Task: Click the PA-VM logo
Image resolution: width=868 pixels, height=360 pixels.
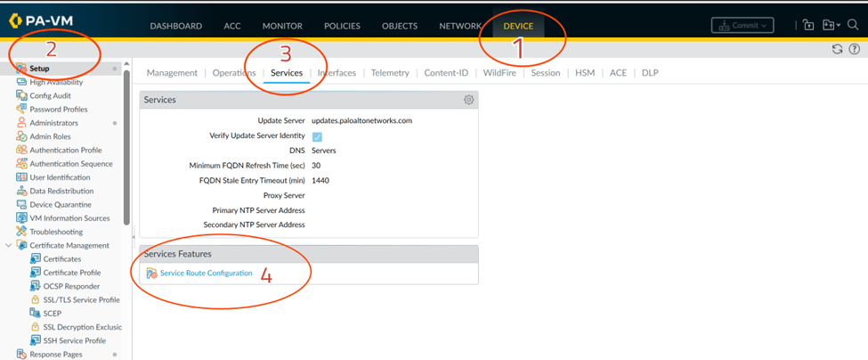Action: (41, 21)
